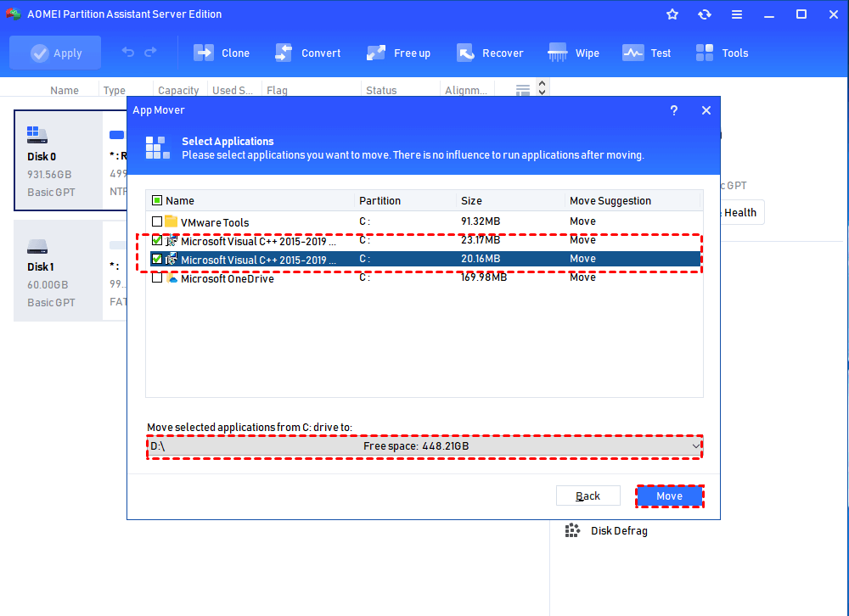Viewport: 849px width, 616px height.
Task: Click the App Mover help question mark
Action: pyautogui.click(x=674, y=110)
